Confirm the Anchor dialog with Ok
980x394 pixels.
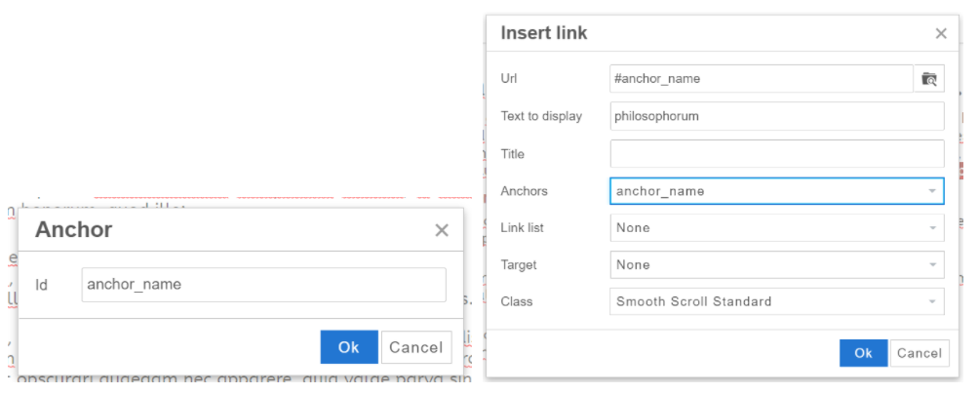pos(348,347)
